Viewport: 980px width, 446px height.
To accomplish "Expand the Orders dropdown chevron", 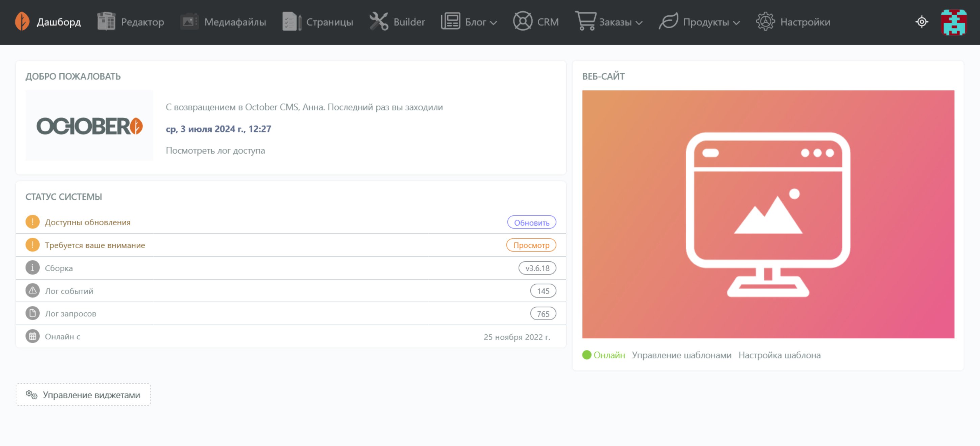I will point(639,23).
